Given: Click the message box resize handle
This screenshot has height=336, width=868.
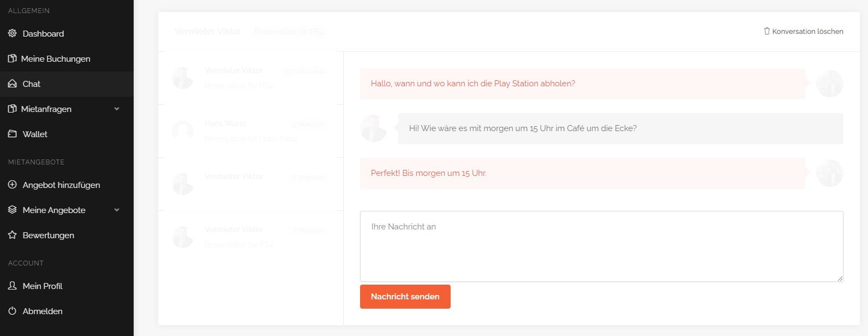Looking at the screenshot, I should point(840,279).
